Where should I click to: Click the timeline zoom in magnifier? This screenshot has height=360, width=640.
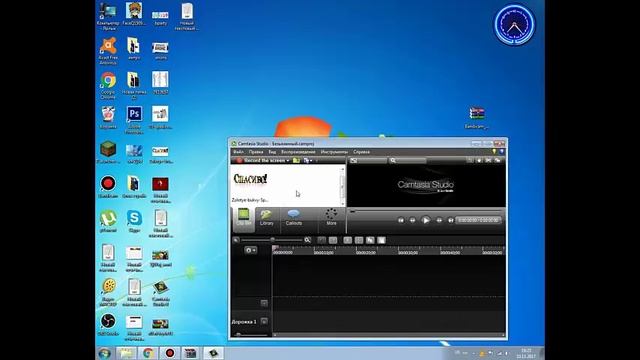[x=307, y=240]
